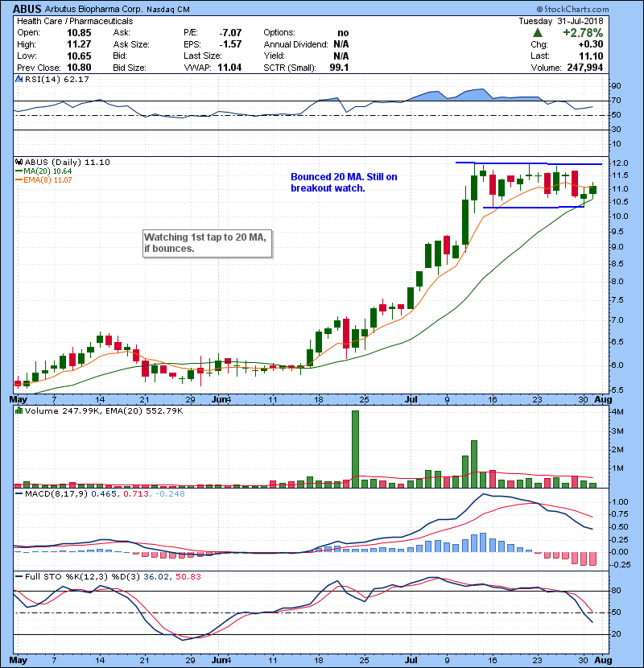Click the 4M volume axis label

[618, 412]
